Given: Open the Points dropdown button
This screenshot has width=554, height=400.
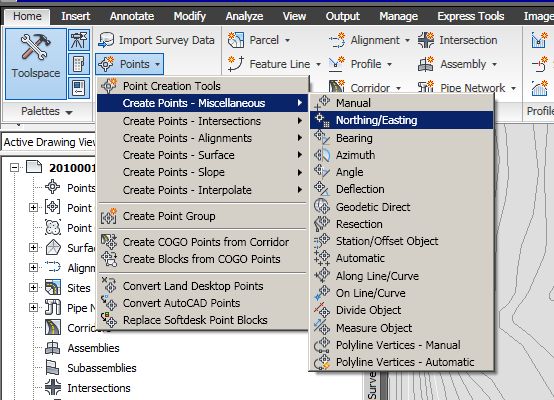Looking at the screenshot, I should coord(129,64).
